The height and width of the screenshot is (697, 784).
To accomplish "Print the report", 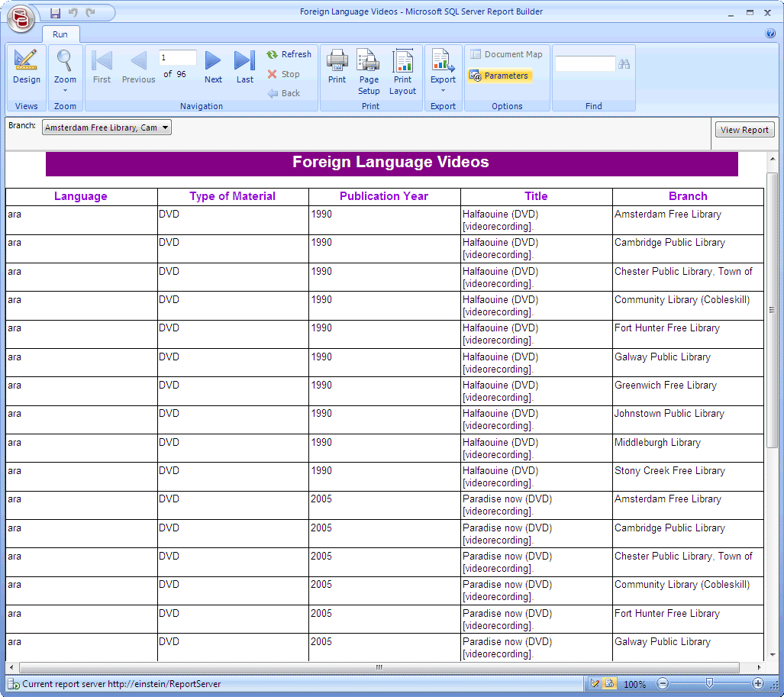I will 337,67.
